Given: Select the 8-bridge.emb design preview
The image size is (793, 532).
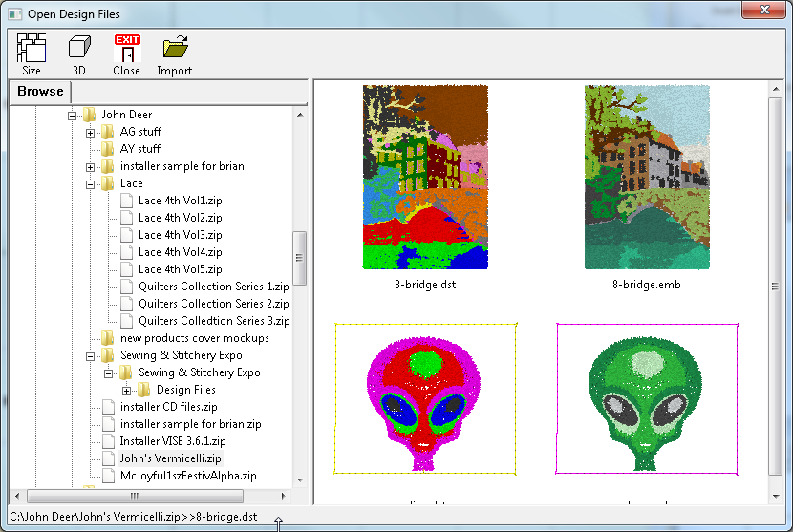Looking at the screenshot, I should click(647, 178).
